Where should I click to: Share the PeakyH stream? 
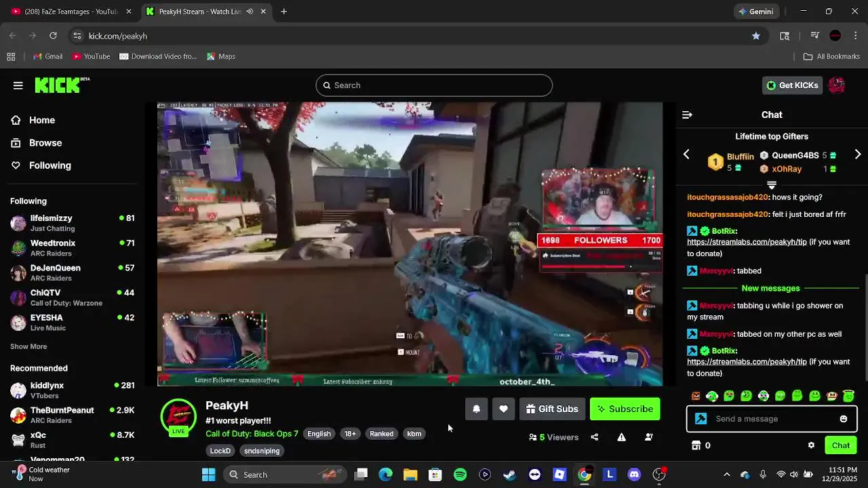tap(595, 437)
